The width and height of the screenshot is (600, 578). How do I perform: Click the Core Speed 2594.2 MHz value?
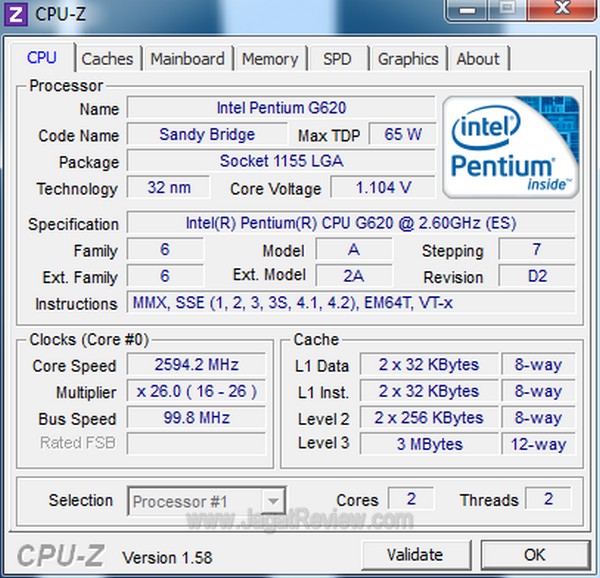pos(196,365)
